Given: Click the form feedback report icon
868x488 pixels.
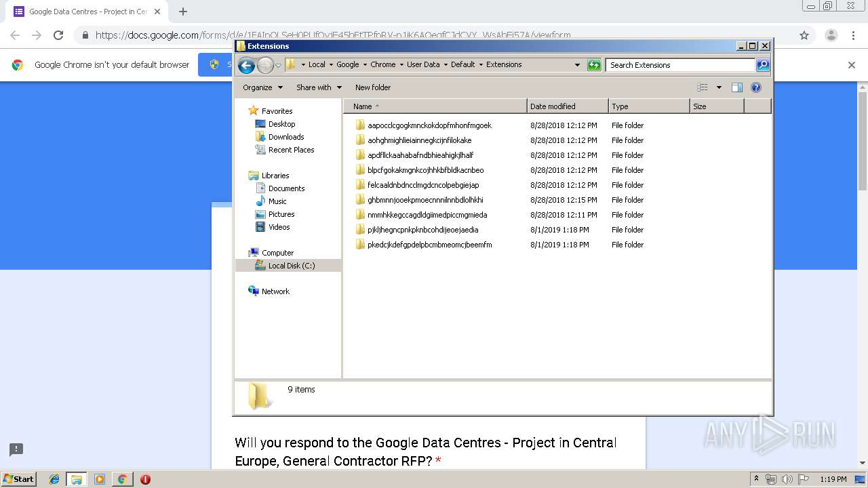Looking at the screenshot, I should tap(16, 449).
